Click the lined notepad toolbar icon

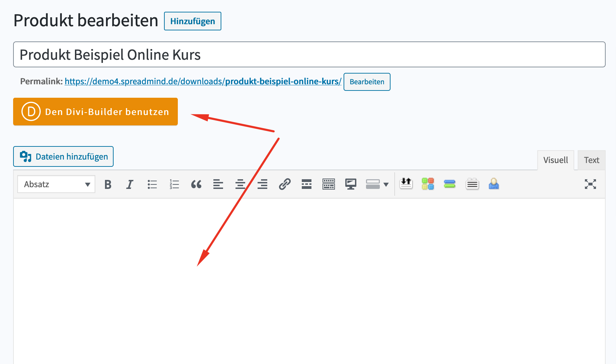point(472,184)
